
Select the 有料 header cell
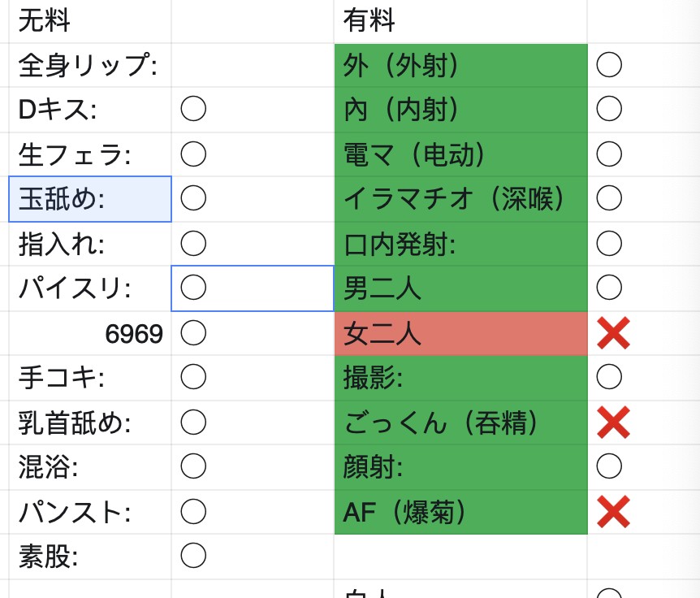(x=460, y=21)
